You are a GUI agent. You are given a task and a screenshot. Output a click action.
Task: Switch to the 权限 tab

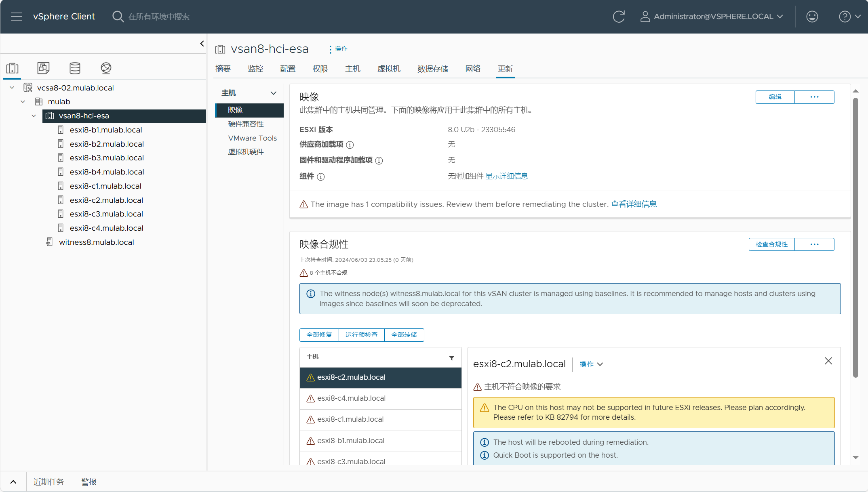(x=320, y=69)
